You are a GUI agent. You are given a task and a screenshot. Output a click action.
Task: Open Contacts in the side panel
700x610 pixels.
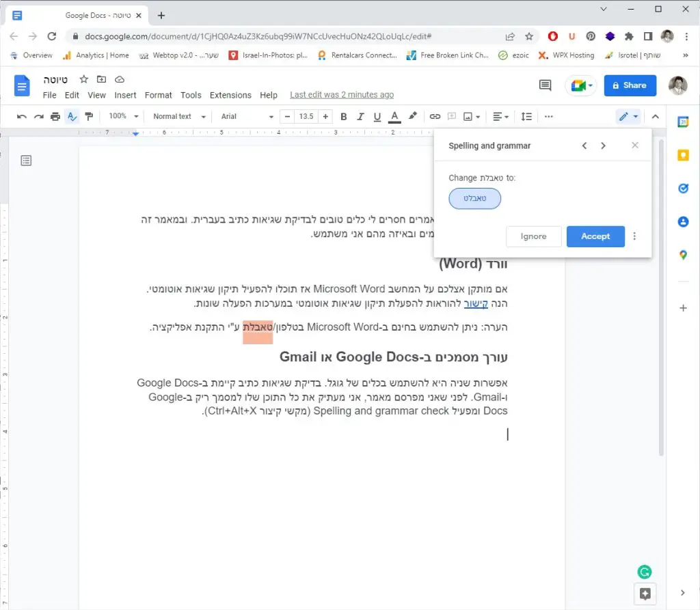683,221
